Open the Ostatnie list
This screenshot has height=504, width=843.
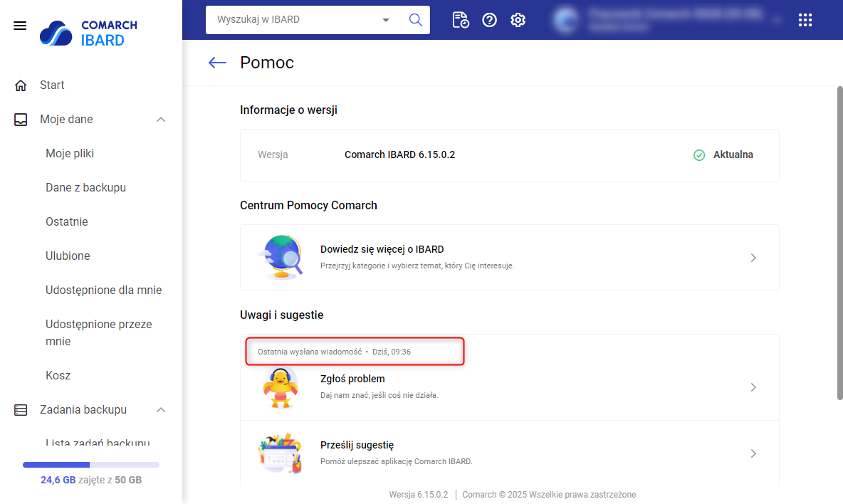point(67,222)
